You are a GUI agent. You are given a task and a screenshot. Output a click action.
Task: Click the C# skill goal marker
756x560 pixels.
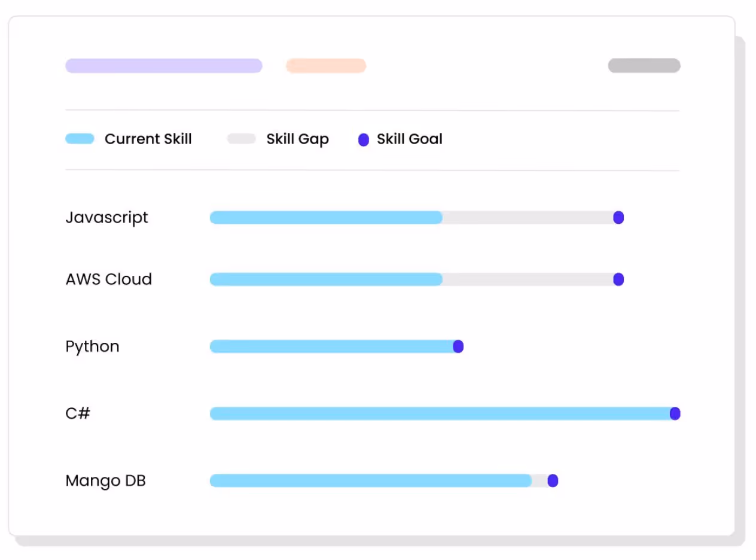(675, 413)
